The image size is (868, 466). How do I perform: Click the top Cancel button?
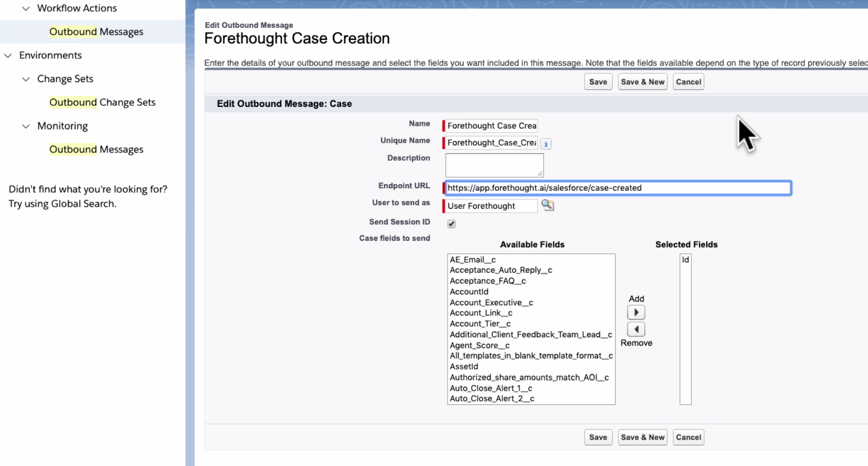point(688,82)
